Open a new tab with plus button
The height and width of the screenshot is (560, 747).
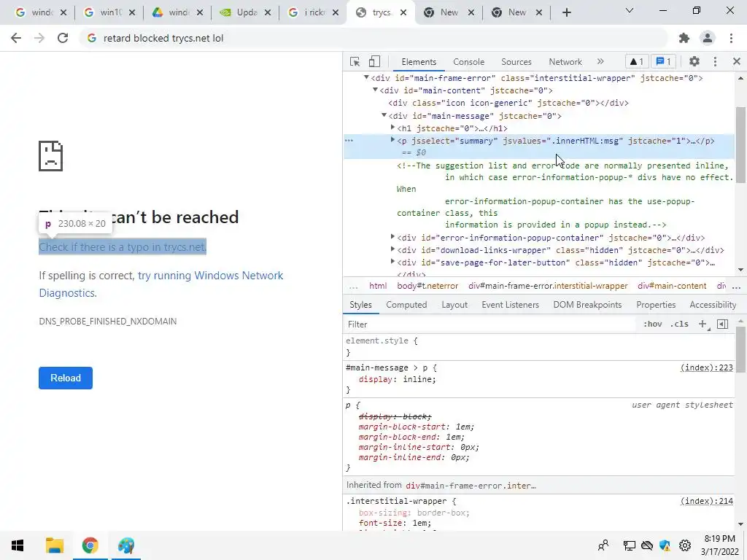[x=566, y=13]
